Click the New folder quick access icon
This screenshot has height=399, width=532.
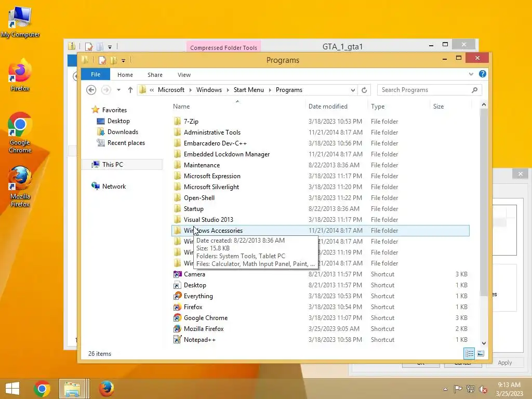[x=113, y=60]
